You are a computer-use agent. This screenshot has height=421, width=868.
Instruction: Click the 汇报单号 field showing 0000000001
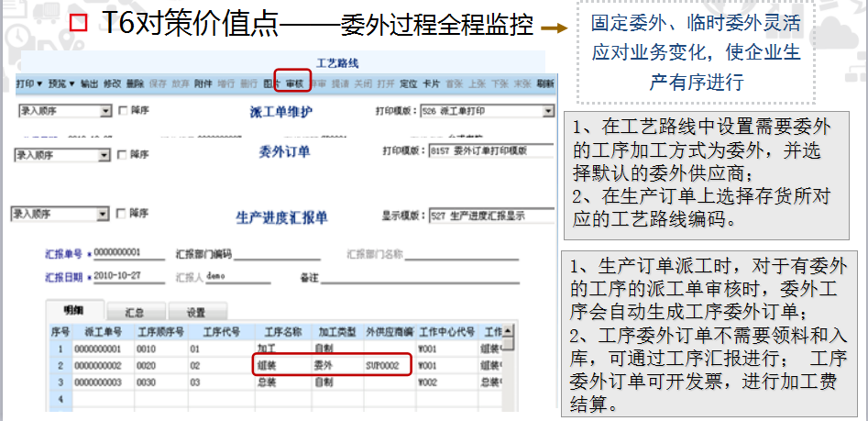coord(129,253)
